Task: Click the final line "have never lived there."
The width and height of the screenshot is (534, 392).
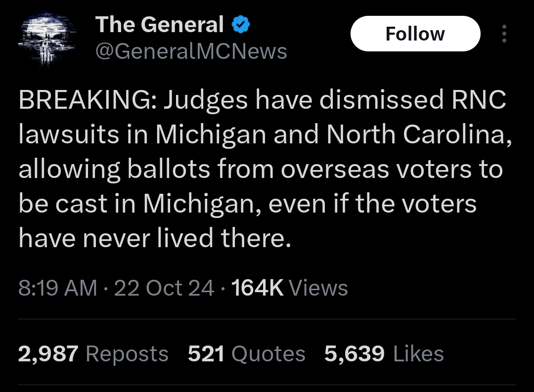Action: tap(152, 239)
